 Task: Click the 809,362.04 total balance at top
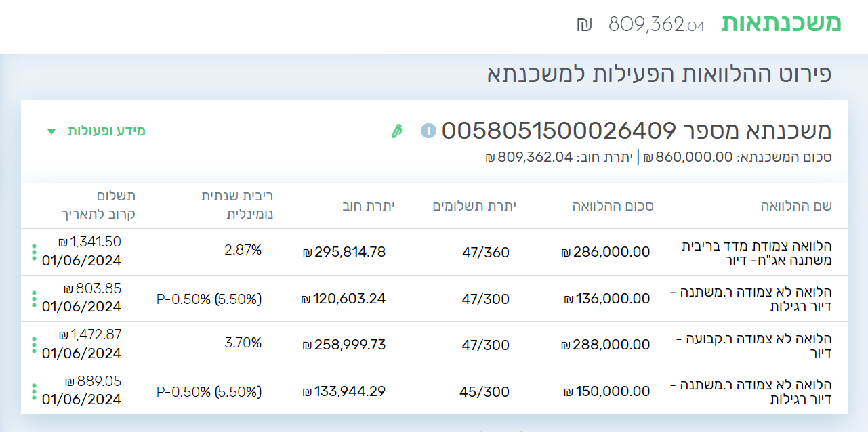(x=656, y=25)
